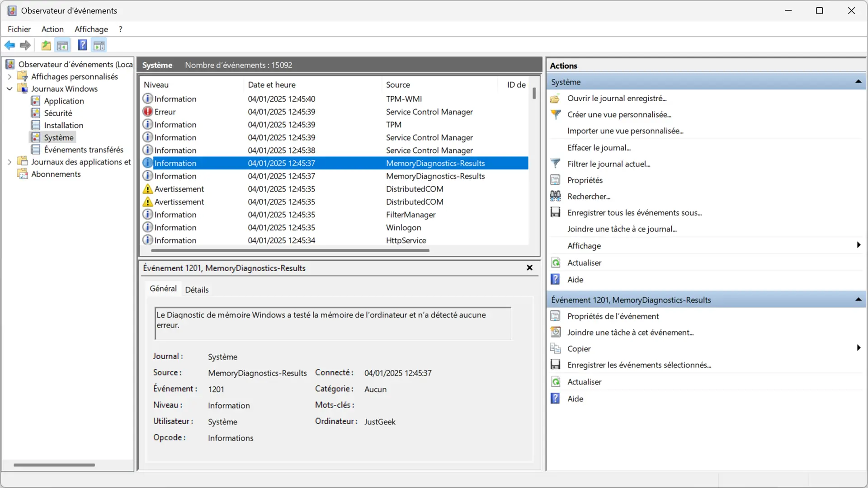Screen dimensions: 868x488
Task: Open the Fichier menu
Action: (19, 29)
